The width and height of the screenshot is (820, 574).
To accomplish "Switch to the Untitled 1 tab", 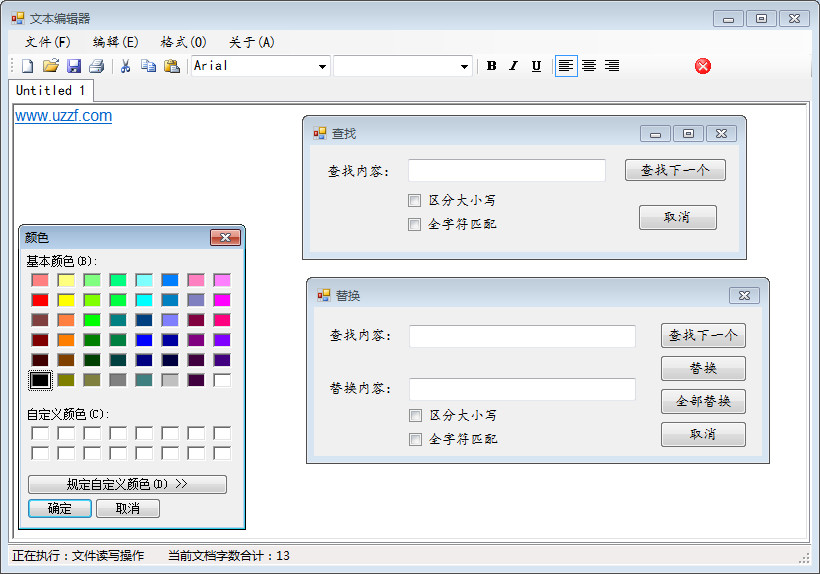I will click(x=51, y=90).
